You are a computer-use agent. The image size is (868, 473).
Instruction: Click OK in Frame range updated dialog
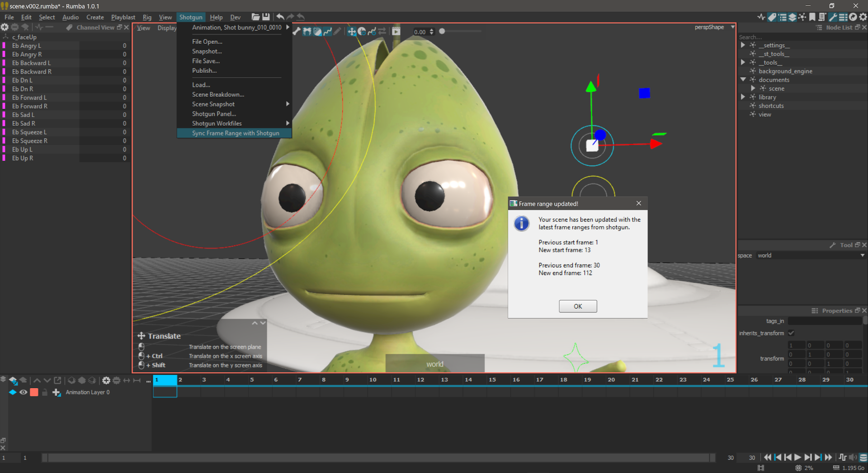578,306
